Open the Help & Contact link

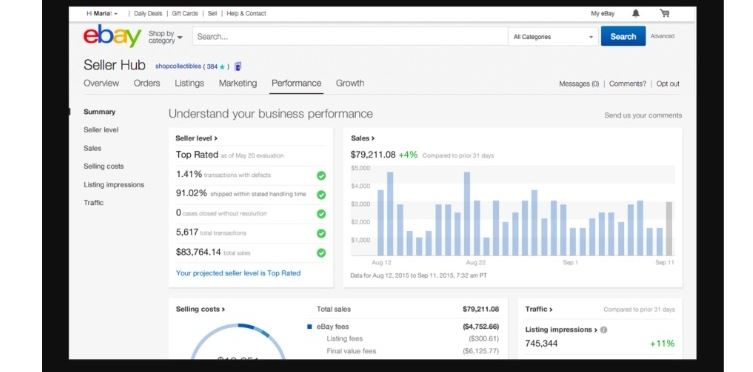(246, 13)
